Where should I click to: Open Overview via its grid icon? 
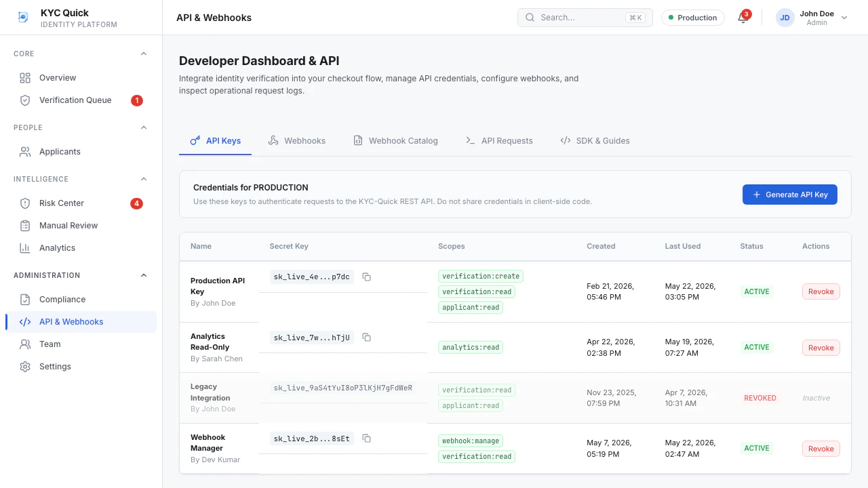pyautogui.click(x=25, y=78)
